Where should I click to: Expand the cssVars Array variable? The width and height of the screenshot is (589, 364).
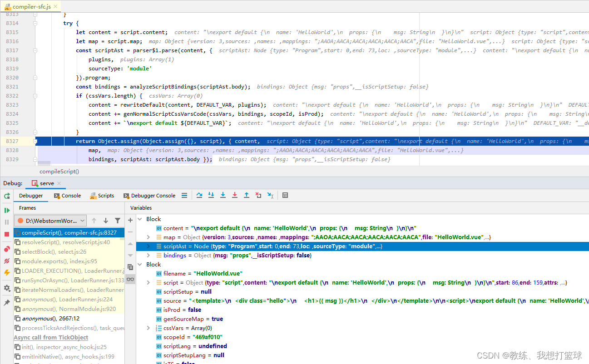[x=148, y=328]
